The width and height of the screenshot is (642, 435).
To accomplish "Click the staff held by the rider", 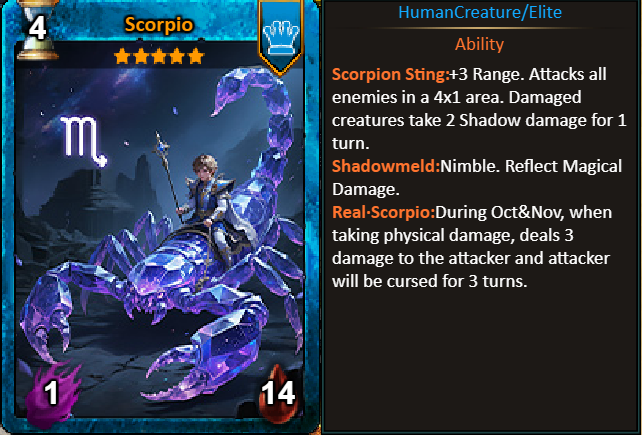I will tap(168, 176).
